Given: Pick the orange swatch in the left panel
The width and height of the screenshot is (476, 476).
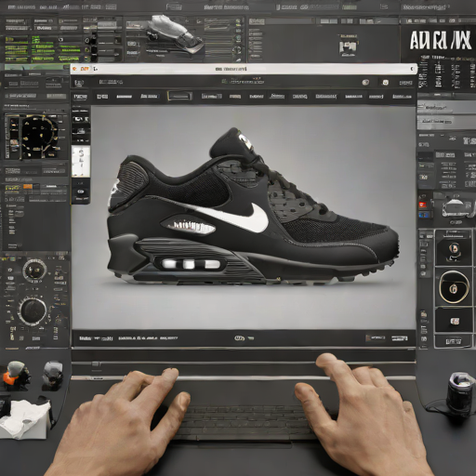Looking at the screenshot, I should pyautogui.click(x=28, y=187).
